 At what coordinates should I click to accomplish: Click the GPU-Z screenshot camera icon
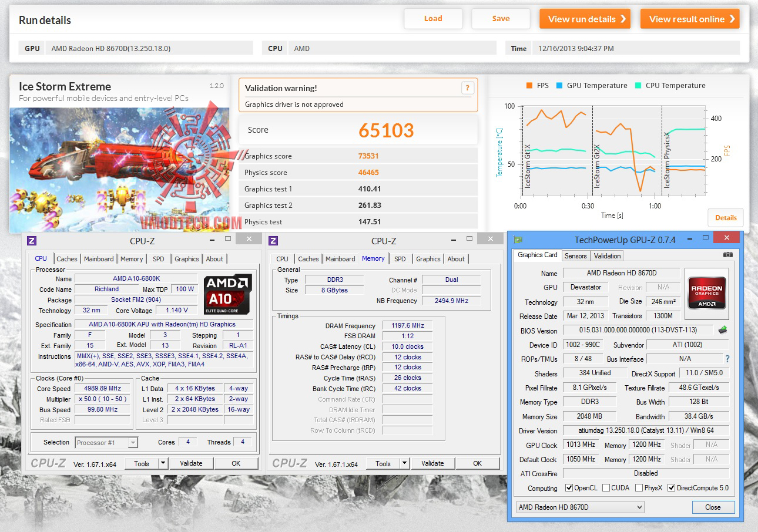728,255
